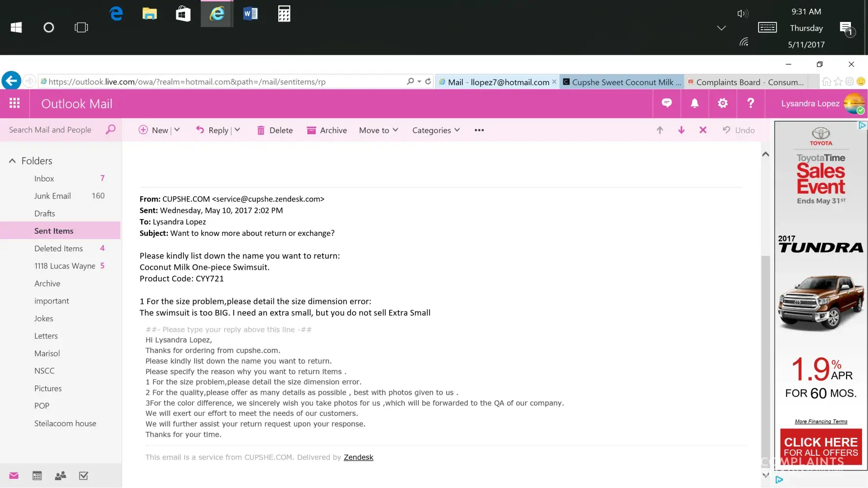Refresh the page in the address bar
This screenshot has width=868, height=488.
click(x=428, y=81)
